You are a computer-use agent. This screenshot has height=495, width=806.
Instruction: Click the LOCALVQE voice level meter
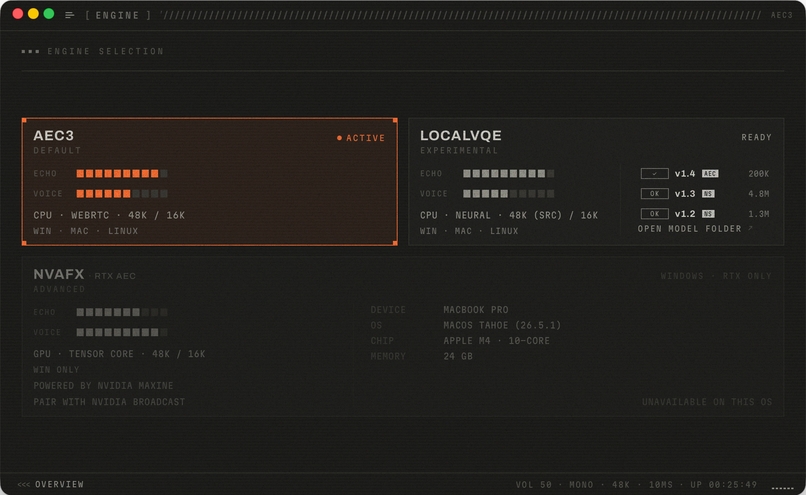point(508,194)
